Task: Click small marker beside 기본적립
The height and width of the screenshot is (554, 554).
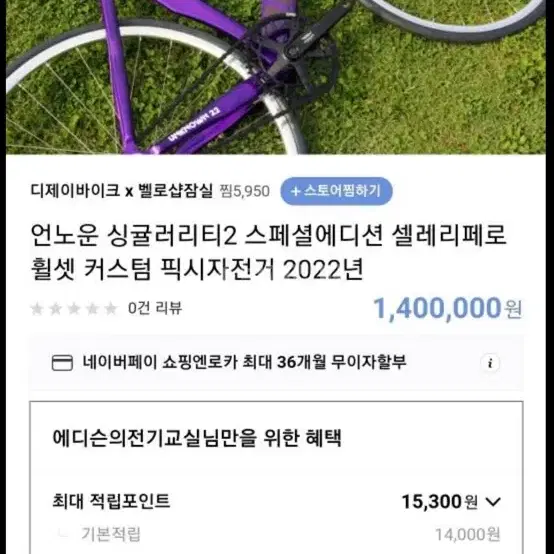Action: coord(64,534)
